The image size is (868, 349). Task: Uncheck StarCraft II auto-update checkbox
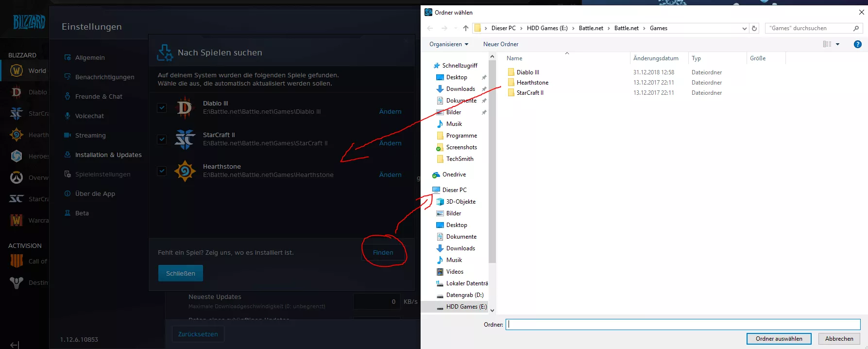[x=162, y=140]
